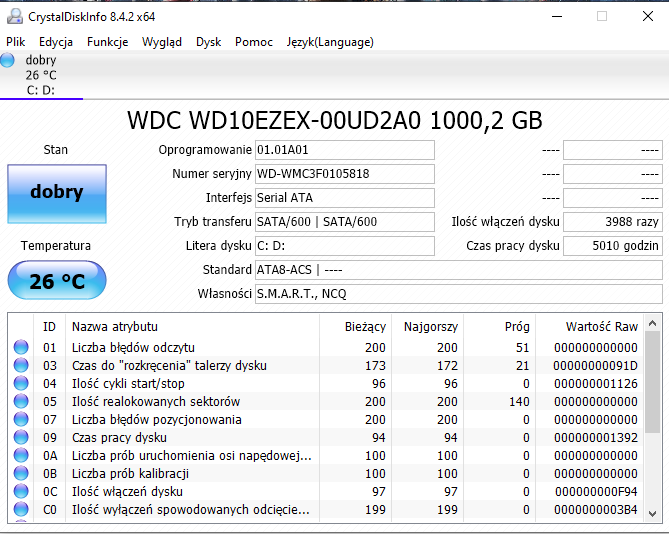Screen dimensions: 669x534
Task: Click raw value 000000001126
Action: click(596, 383)
